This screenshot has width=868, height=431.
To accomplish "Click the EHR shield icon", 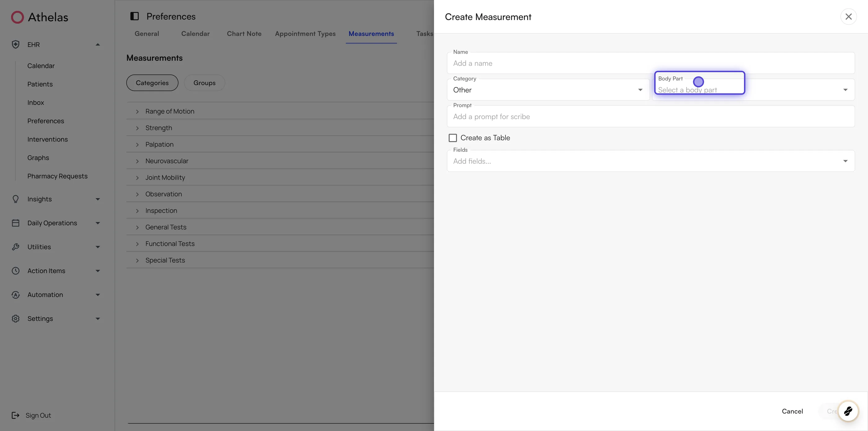I will tap(15, 44).
